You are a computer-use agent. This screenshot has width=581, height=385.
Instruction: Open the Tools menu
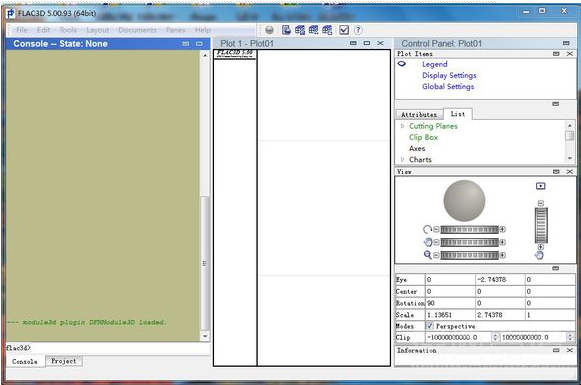click(68, 30)
